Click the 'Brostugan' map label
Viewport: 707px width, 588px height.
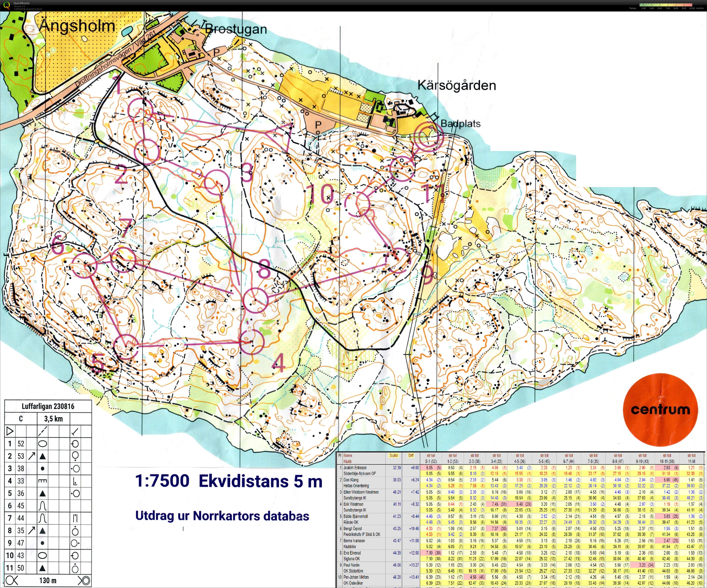click(x=236, y=29)
